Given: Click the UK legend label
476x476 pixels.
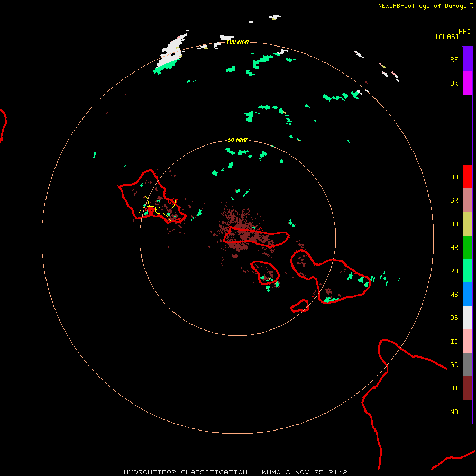Looking at the screenshot, I should pyautogui.click(x=454, y=83).
